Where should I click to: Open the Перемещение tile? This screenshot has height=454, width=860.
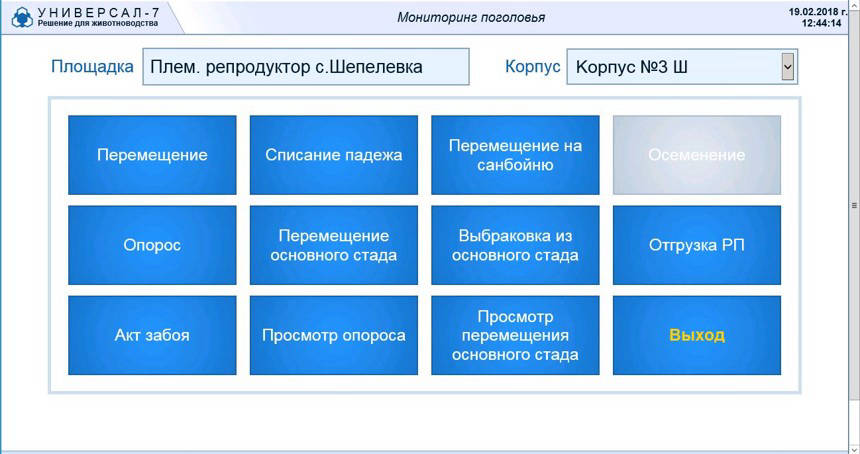(152, 155)
